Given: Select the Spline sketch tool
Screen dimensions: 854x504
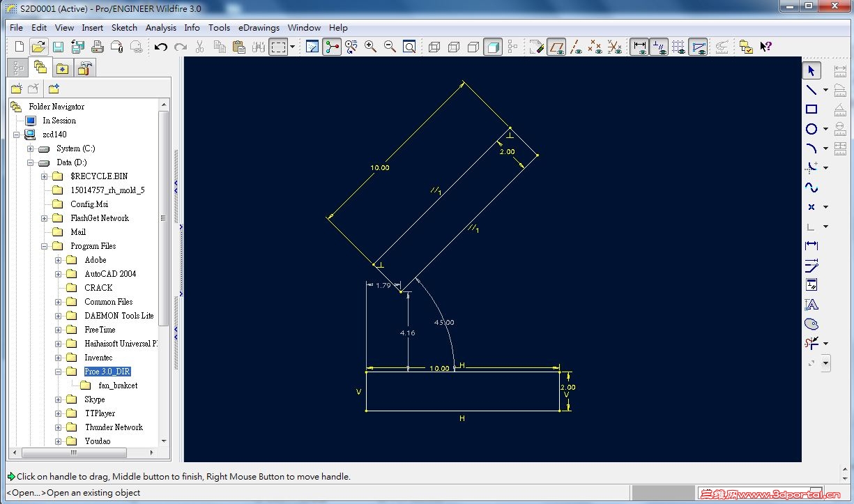Looking at the screenshot, I should point(811,188).
